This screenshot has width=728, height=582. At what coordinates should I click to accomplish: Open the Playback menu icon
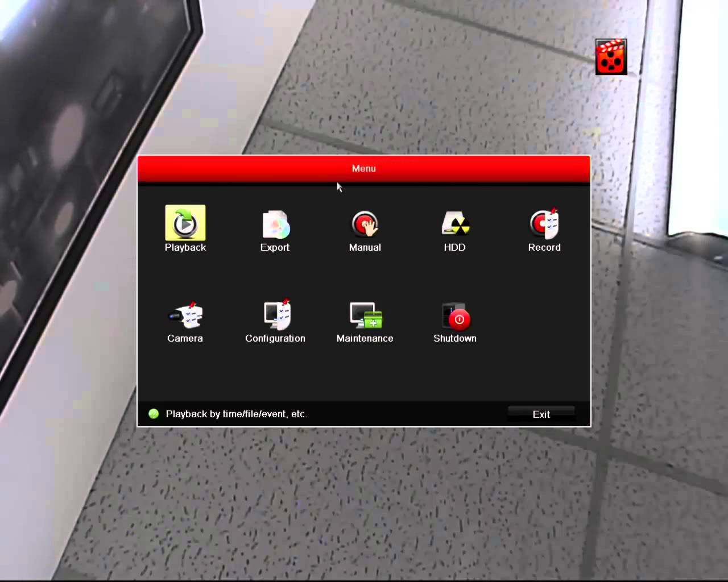tap(185, 223)
